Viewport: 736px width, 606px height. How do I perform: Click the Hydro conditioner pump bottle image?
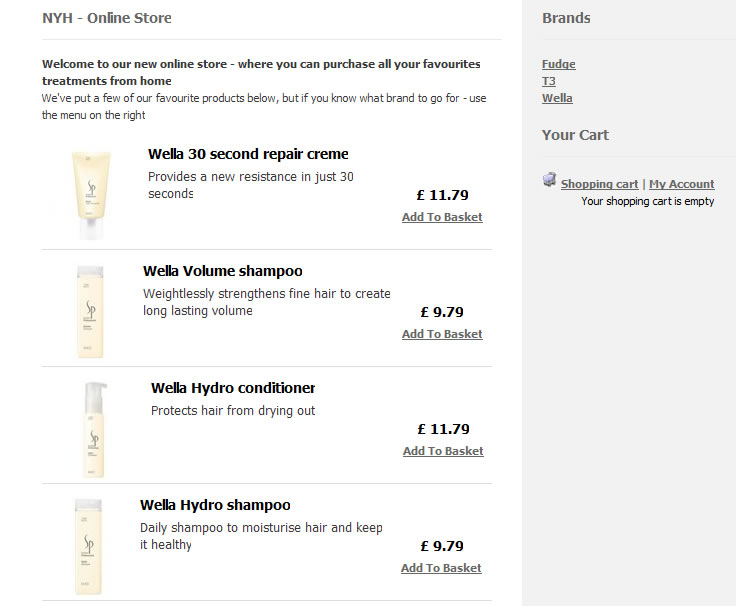click(93, 428)
